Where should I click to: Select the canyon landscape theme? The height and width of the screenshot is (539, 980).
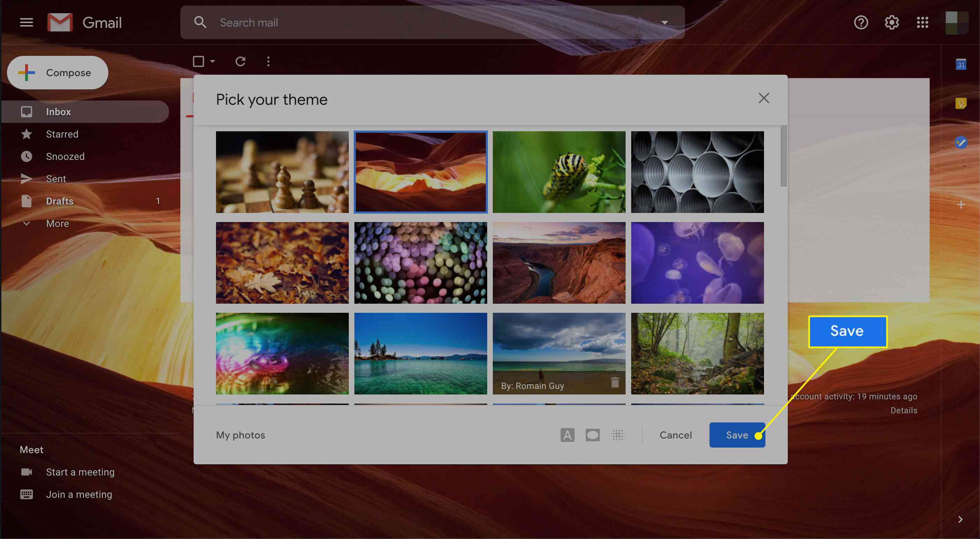click(559, 262)
